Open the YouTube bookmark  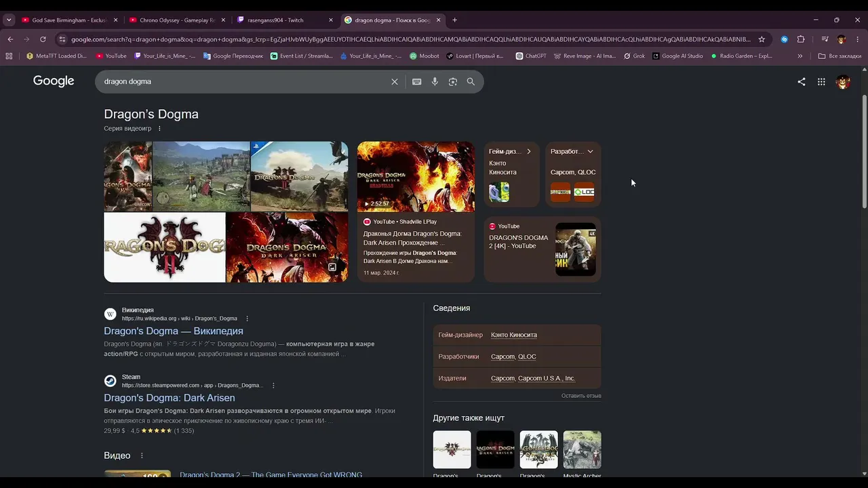coord(111,56)
